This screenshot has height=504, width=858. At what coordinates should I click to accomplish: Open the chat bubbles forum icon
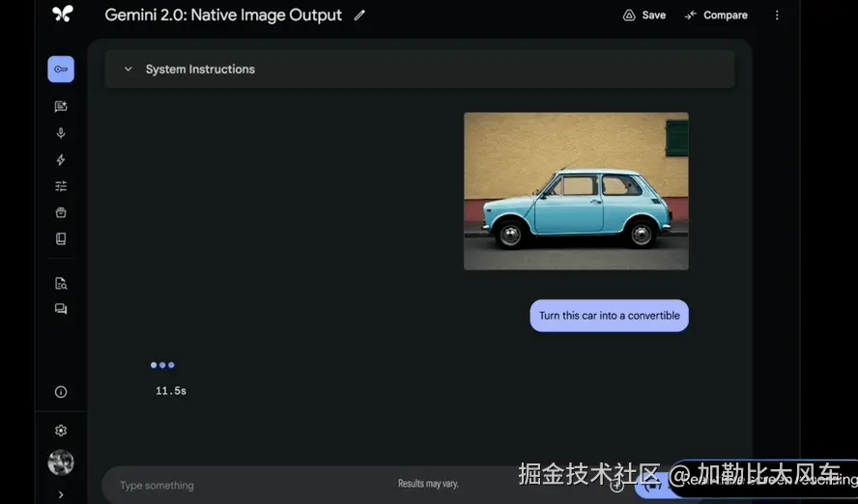[61, 309]
